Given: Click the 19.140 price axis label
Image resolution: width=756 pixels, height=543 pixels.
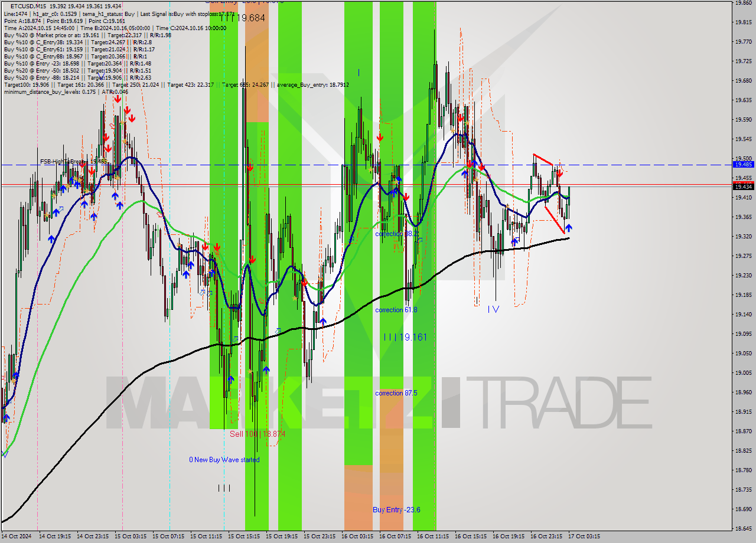Looking at the screenshot, I should tap(743, 314).
